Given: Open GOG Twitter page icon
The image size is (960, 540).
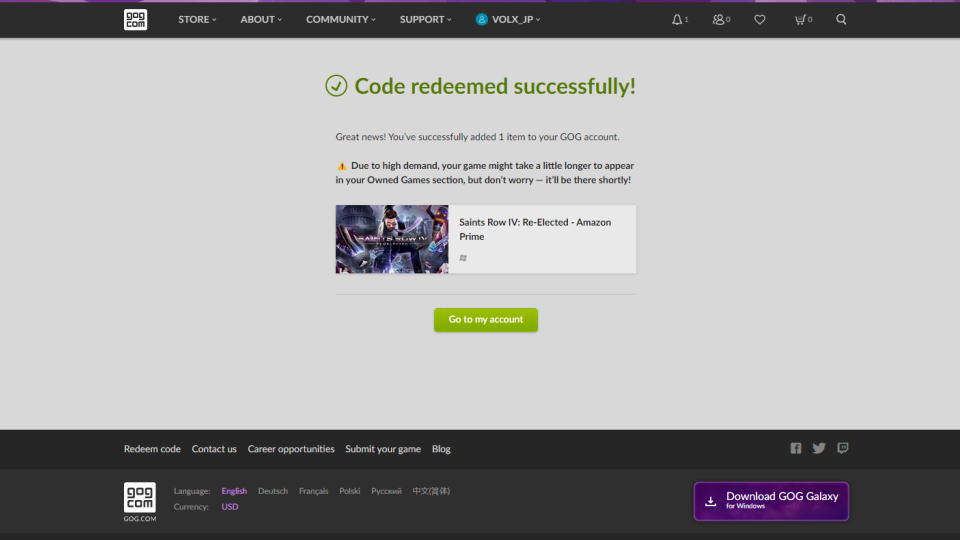Looking at the screenshot, I should 819,448.
